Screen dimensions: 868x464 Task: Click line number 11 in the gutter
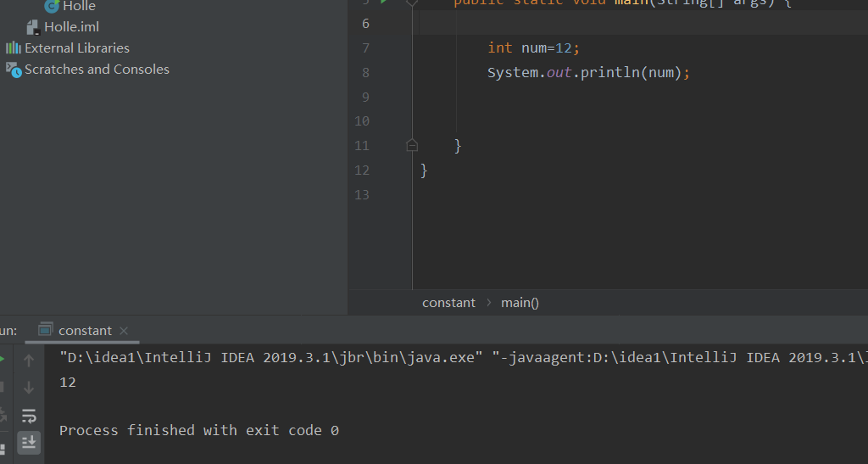click(x=362, y=146)
